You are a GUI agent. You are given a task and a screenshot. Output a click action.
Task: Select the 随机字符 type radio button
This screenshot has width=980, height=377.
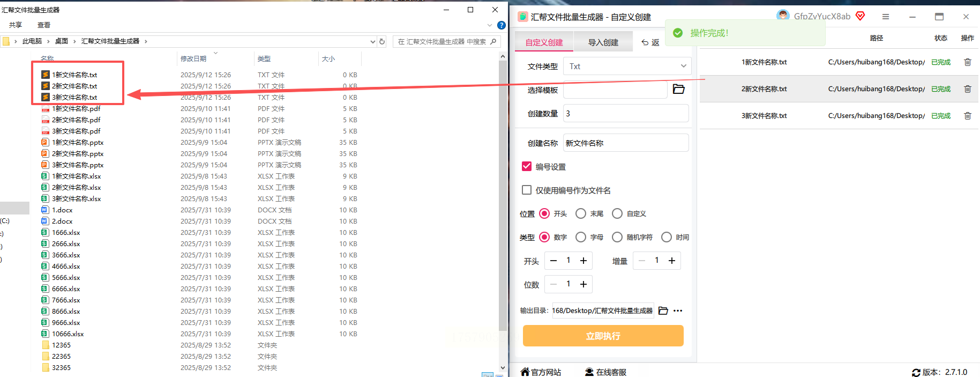point(617,237)
